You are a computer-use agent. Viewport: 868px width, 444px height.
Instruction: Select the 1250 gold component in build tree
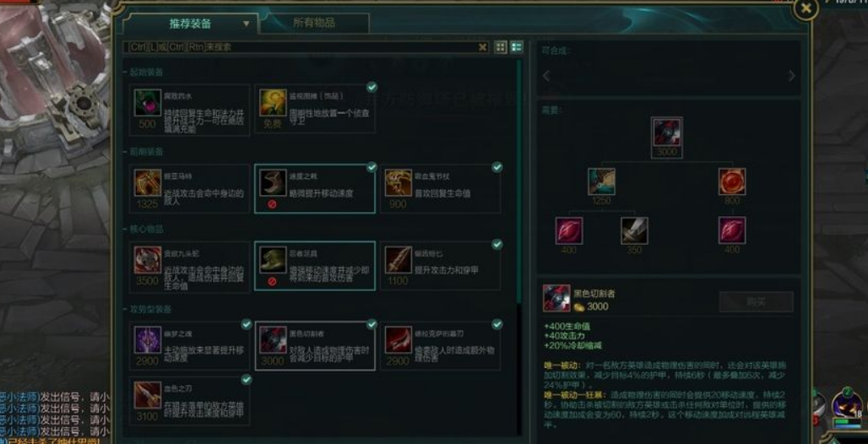tap(602, 181)
